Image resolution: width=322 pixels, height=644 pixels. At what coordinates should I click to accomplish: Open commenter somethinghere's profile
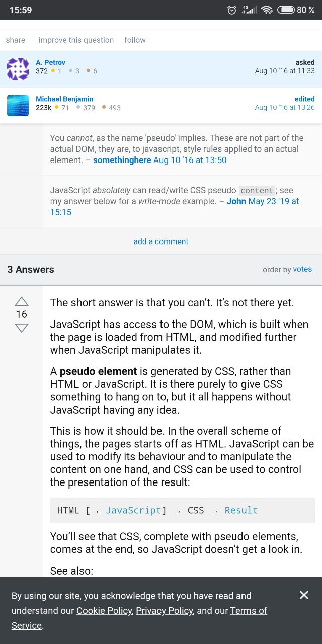pos(122,160)
